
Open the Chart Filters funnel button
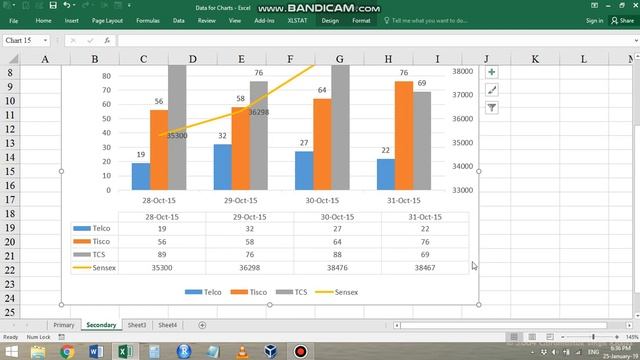492,108
